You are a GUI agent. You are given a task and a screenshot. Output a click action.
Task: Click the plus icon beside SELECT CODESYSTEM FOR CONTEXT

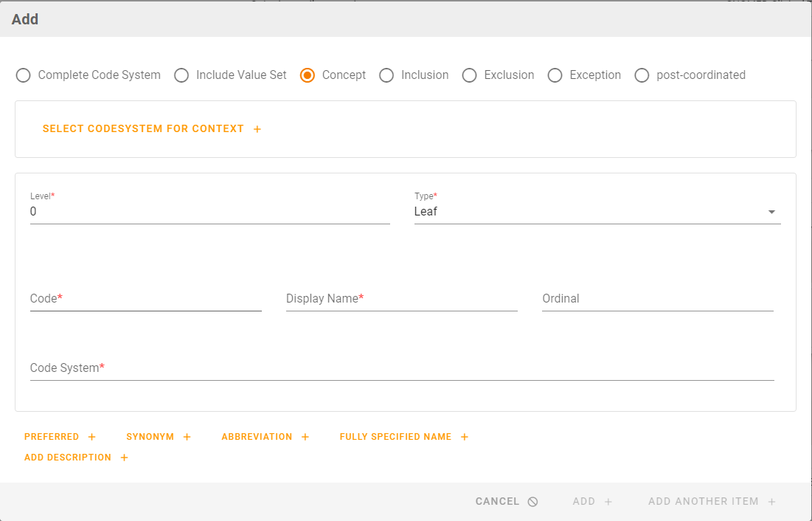(257, 128)
